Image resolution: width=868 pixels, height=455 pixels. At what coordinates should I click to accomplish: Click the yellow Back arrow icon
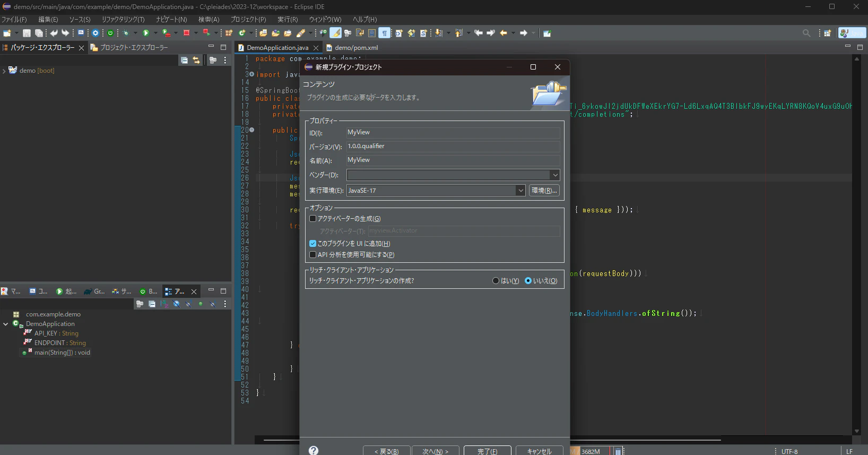pyautogui.click(x=504, y=33)
